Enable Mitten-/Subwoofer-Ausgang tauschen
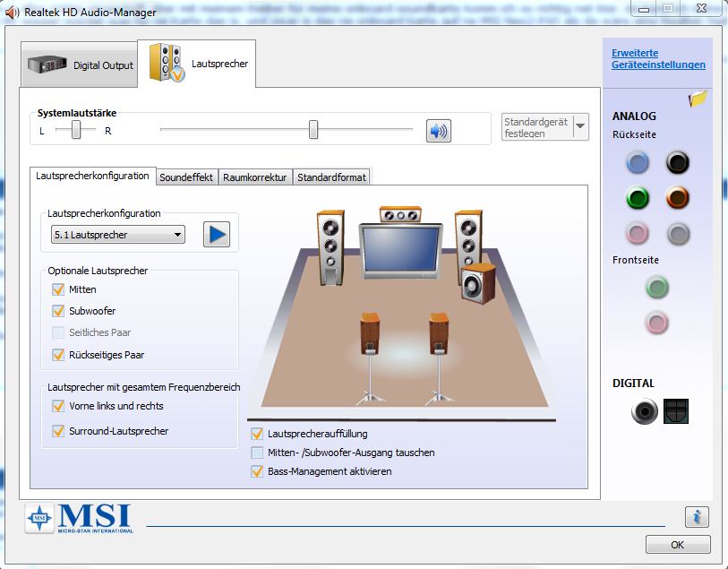This screenshot has width=728, height=569. 257,453
